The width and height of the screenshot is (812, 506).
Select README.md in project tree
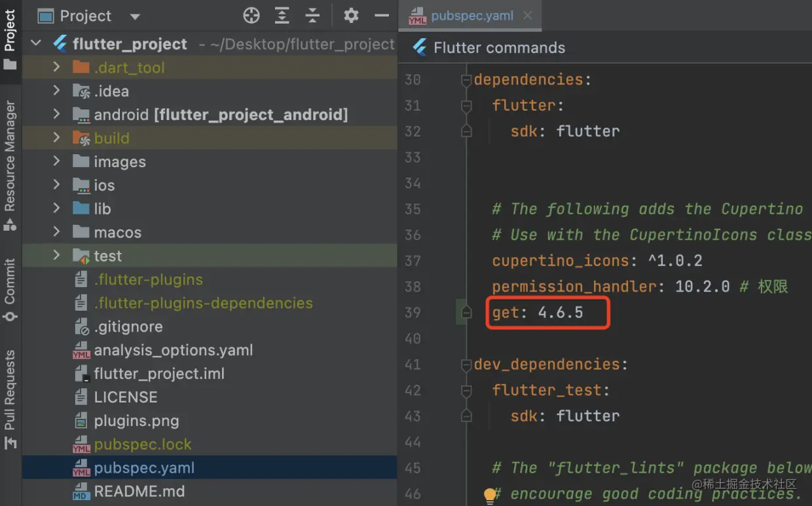click(139, 492)
